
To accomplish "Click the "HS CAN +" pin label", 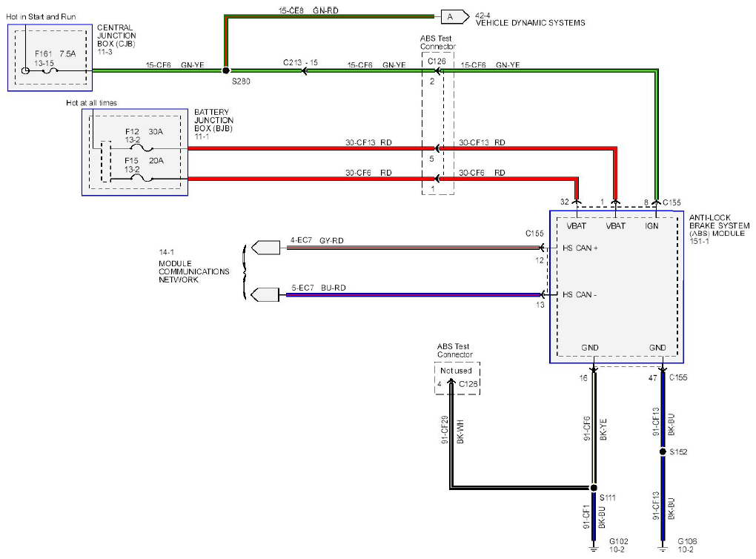I will [x=580, y=248].
